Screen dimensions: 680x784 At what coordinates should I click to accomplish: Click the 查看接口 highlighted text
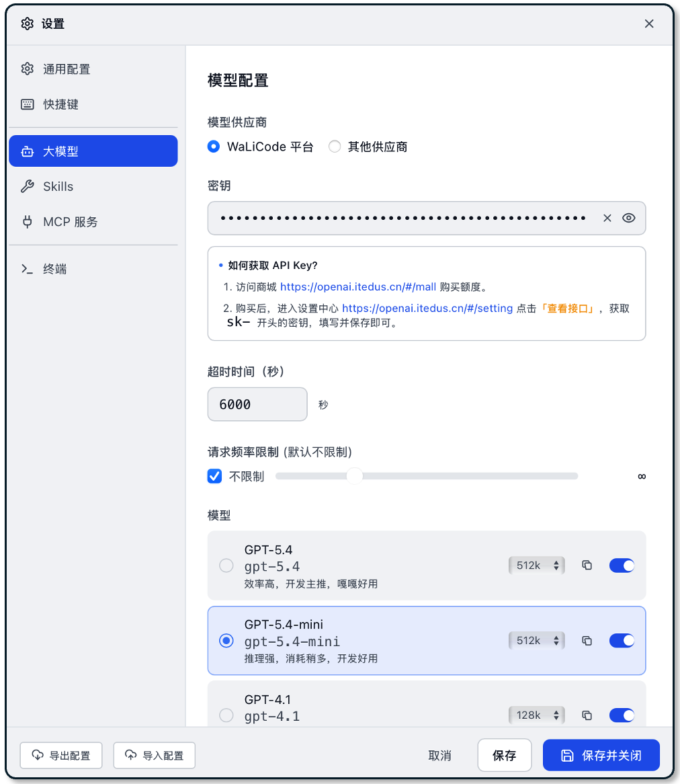tap(568, 309)
